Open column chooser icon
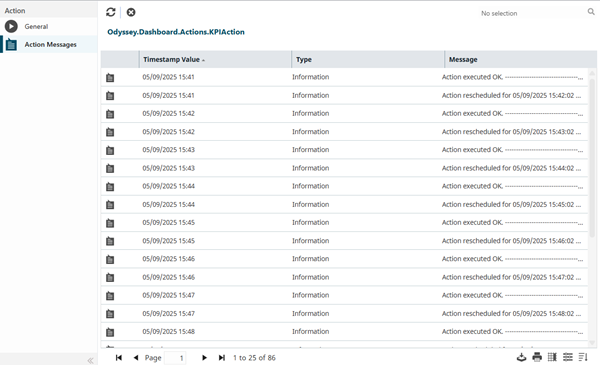This screenshot has width=600, height=365. (x=552, y=357)
